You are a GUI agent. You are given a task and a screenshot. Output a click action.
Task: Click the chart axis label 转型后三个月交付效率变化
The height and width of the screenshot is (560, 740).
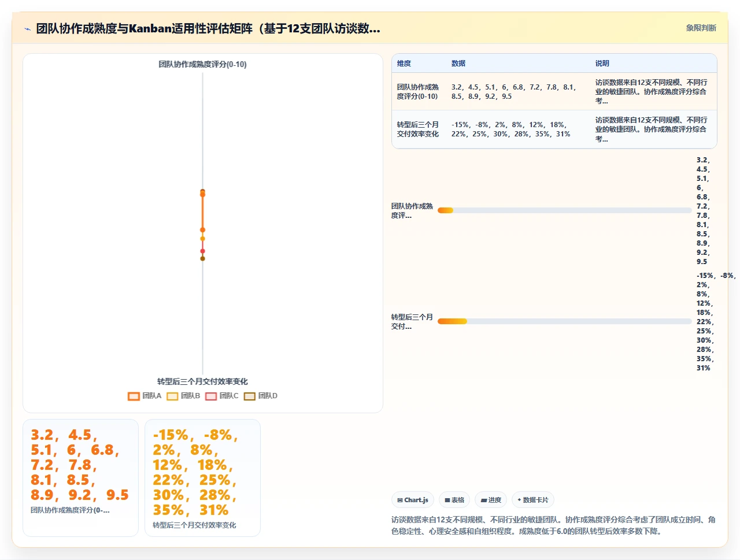click(x=202, y=381)
